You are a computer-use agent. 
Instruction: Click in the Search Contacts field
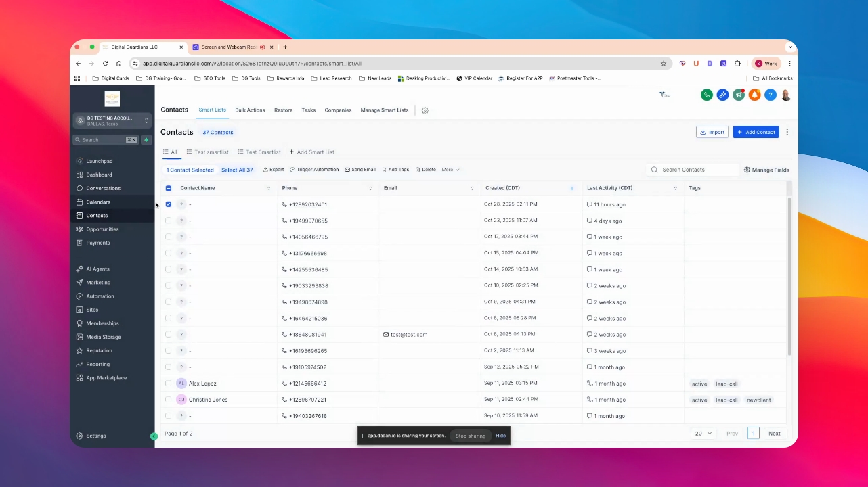pyautogui.click(x=692, y=170)
